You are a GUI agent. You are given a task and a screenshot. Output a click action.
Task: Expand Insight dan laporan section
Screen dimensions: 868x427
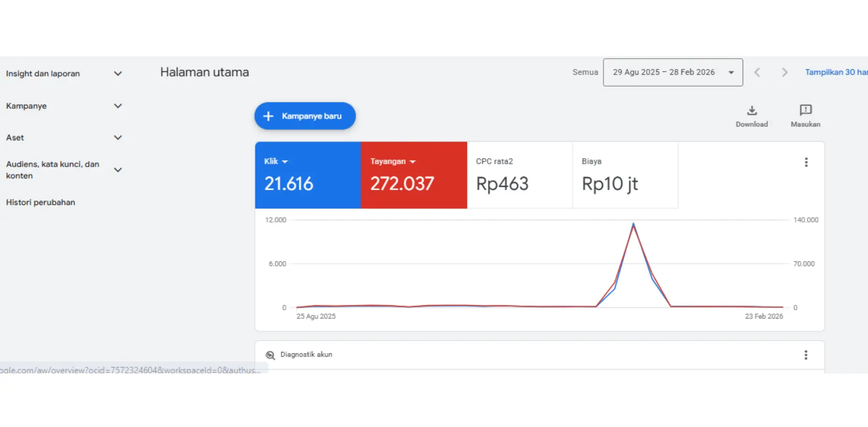coord(118,74)
